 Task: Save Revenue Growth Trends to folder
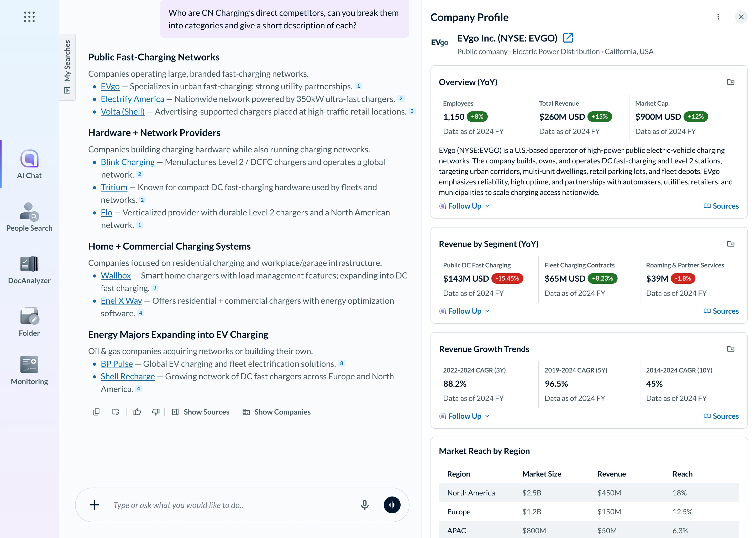point(731,349)
